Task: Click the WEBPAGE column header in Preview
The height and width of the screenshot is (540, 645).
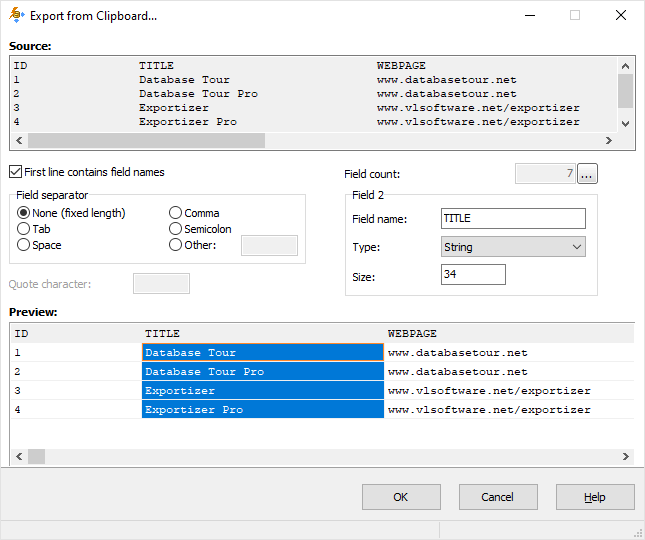Action: tap(509, 334)
